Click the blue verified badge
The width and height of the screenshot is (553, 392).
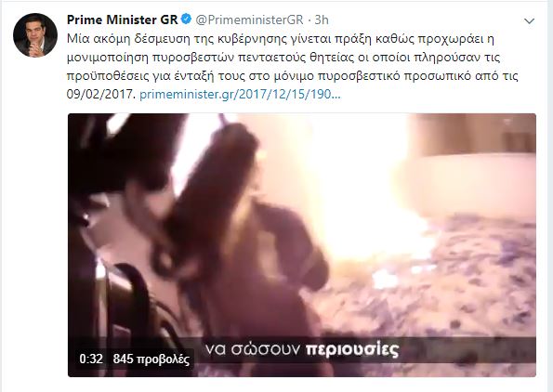[x=186, y=20]
